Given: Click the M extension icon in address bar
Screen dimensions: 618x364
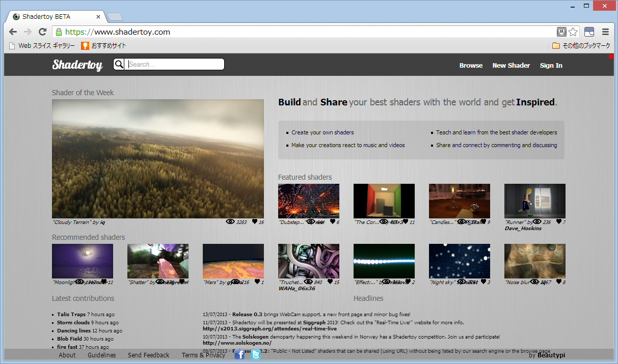Looking at the screenshot, I should coord(562,32).
